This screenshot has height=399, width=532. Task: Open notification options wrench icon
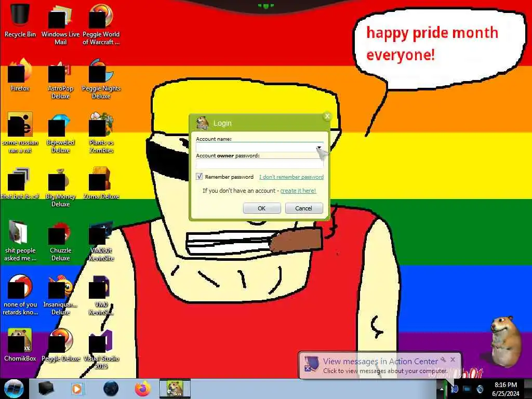pos(443,360)
